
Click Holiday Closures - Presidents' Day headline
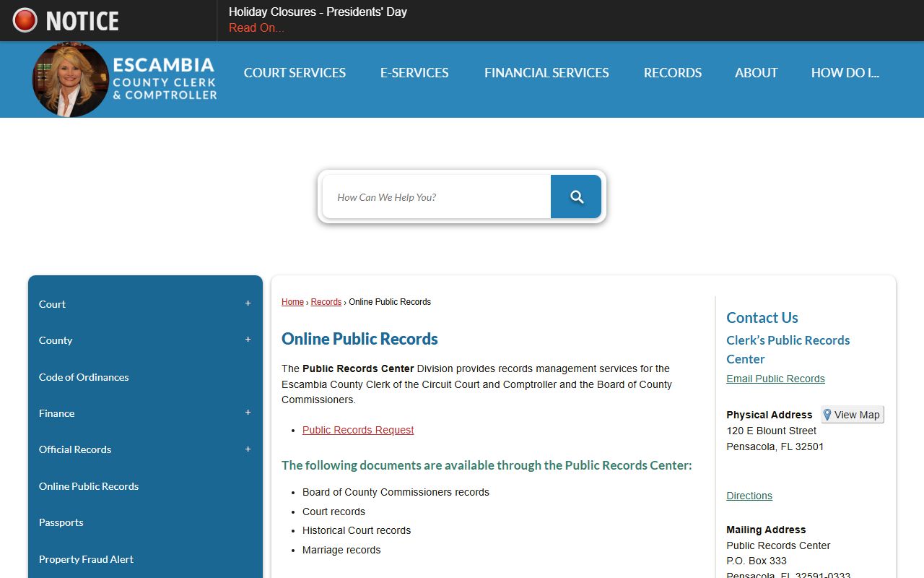tap(318, 12)
